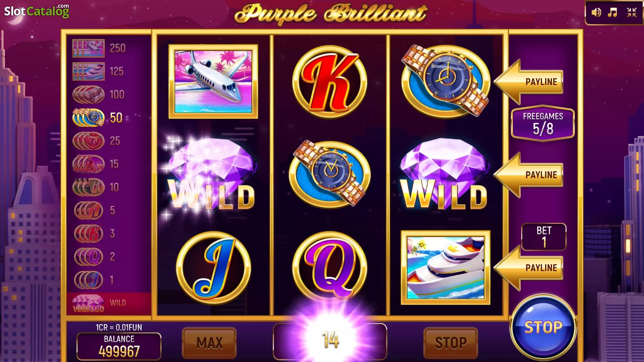Click the airplane symbol on reel one
This screenshot has width=644, height=362.
[213, 81]
